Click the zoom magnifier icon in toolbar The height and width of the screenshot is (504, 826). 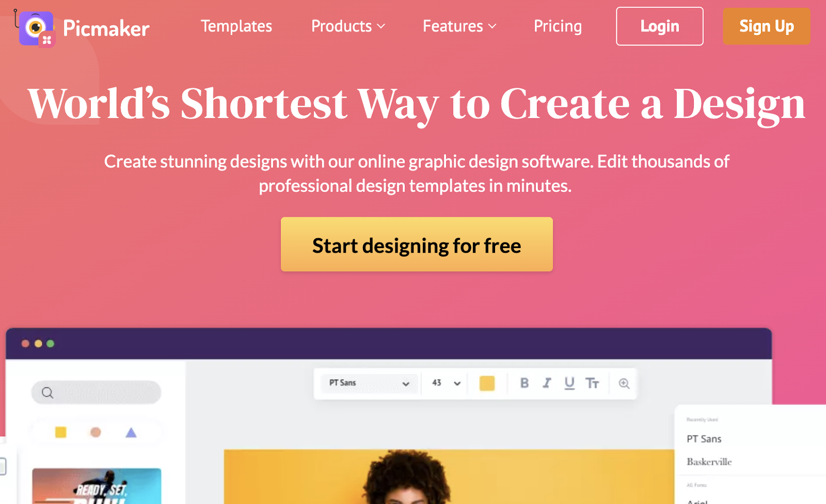(624, 383)
